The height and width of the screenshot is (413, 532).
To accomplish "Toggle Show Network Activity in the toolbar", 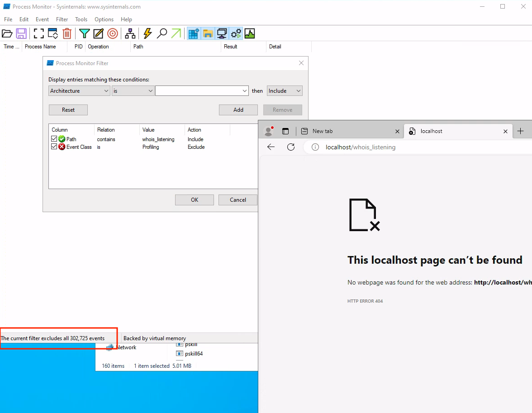I will pyautogui.click(x=222, y=33).
